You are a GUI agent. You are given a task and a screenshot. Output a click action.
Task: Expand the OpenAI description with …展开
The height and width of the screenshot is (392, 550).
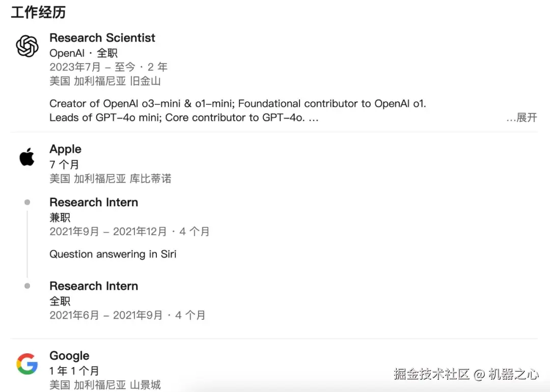point(521,118)
